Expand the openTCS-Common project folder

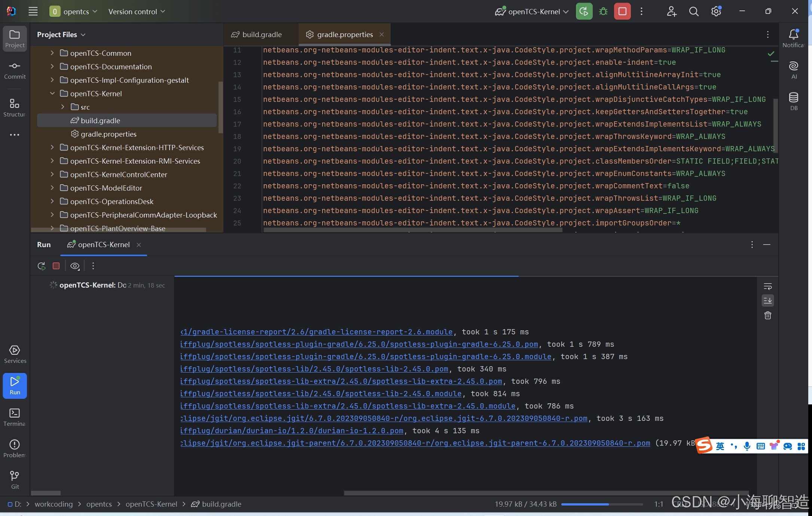point(53,52)
